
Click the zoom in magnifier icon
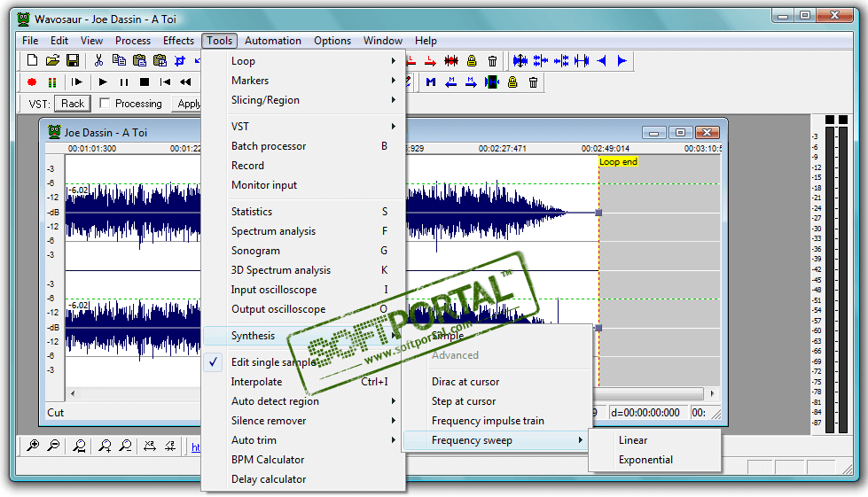point(33,447)
